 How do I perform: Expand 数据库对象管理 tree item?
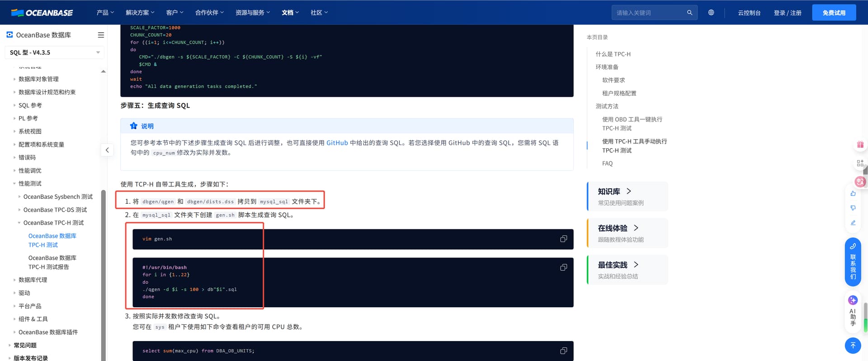pos(38,79)
